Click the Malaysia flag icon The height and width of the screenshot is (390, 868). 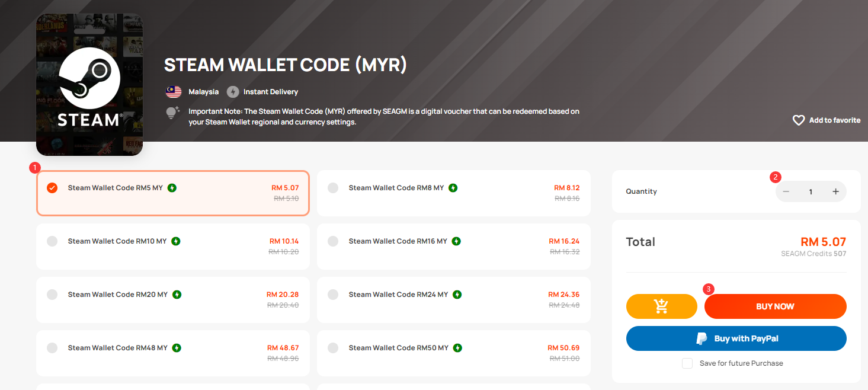click(174, 92)
